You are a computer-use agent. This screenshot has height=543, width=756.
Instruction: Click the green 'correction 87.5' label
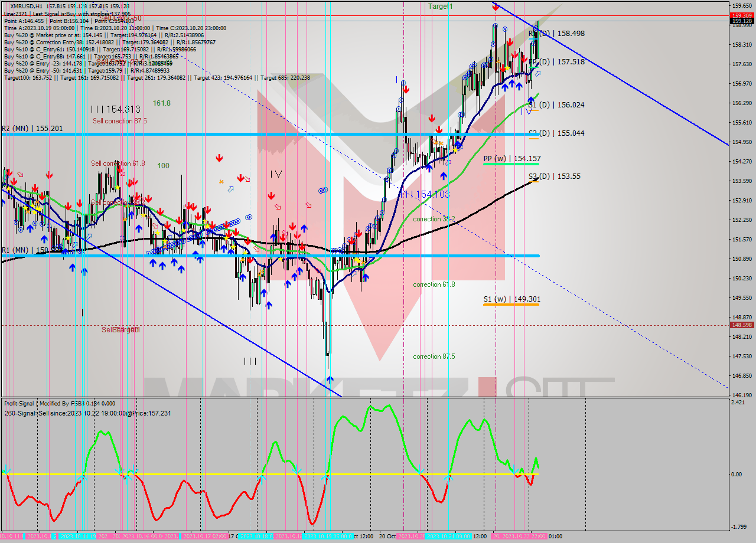coord(434,356)
